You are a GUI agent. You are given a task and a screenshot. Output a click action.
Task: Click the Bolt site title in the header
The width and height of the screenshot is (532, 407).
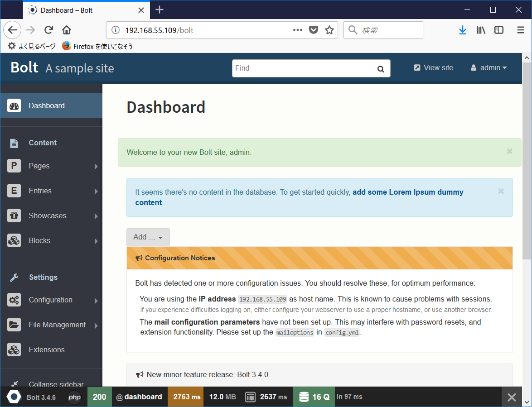click(24, 67)
